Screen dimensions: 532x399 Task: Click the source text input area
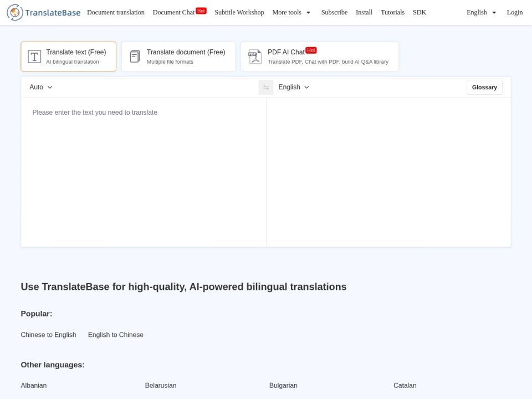tap(144, 172)
